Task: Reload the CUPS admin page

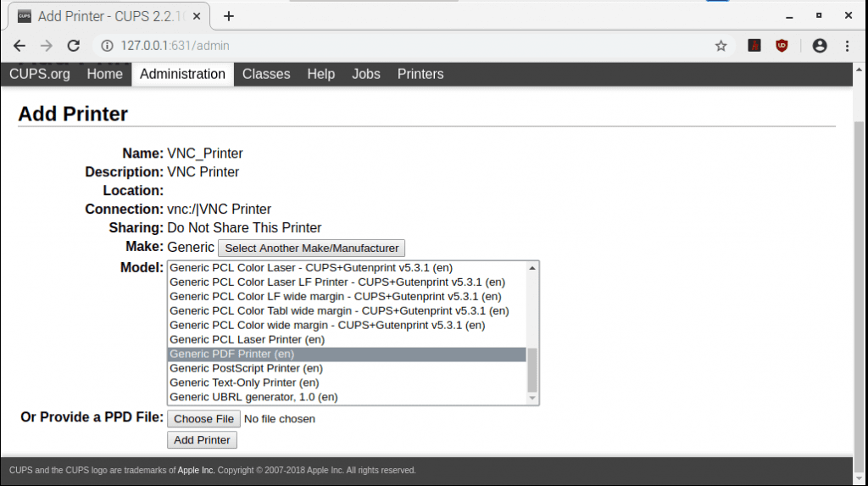Action: [x=74, y=46]
